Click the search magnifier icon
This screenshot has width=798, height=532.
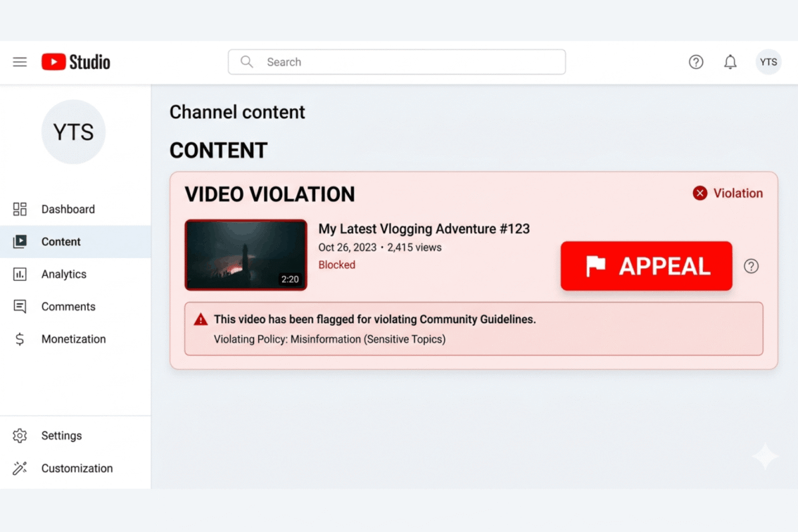[246, 61]
